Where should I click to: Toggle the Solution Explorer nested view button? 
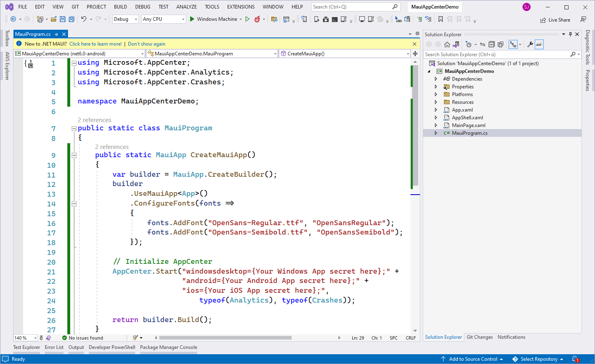(513, 44)
